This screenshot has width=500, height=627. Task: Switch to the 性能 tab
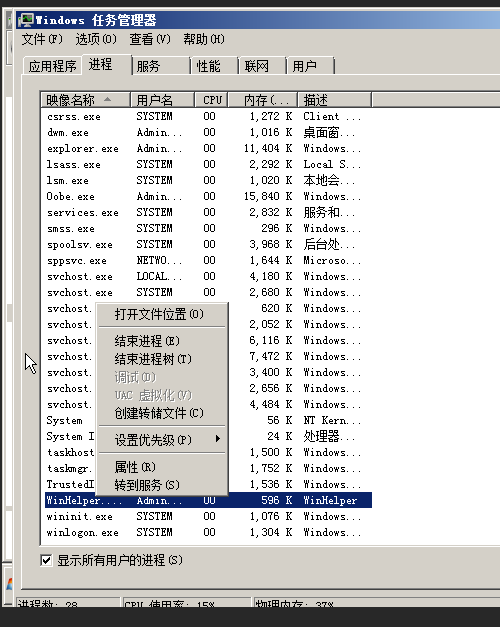214,66
